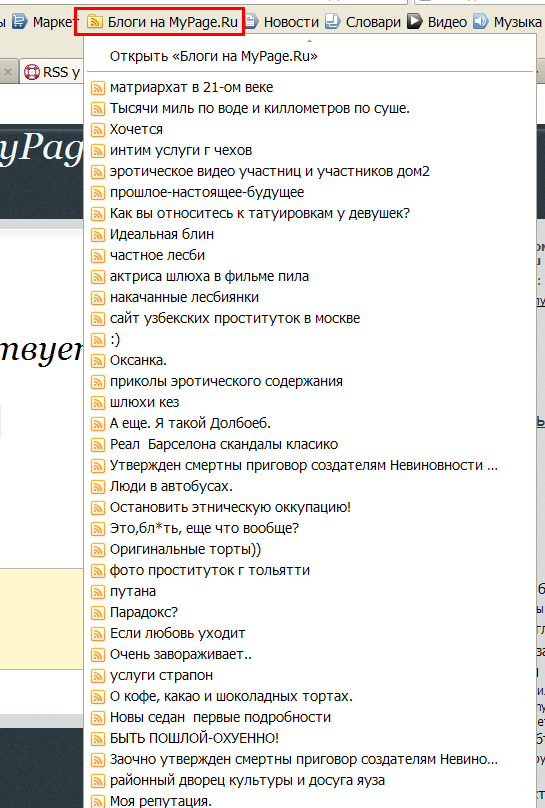Open Остановить этническую оккупацию! entry

(x=309, y=508)
